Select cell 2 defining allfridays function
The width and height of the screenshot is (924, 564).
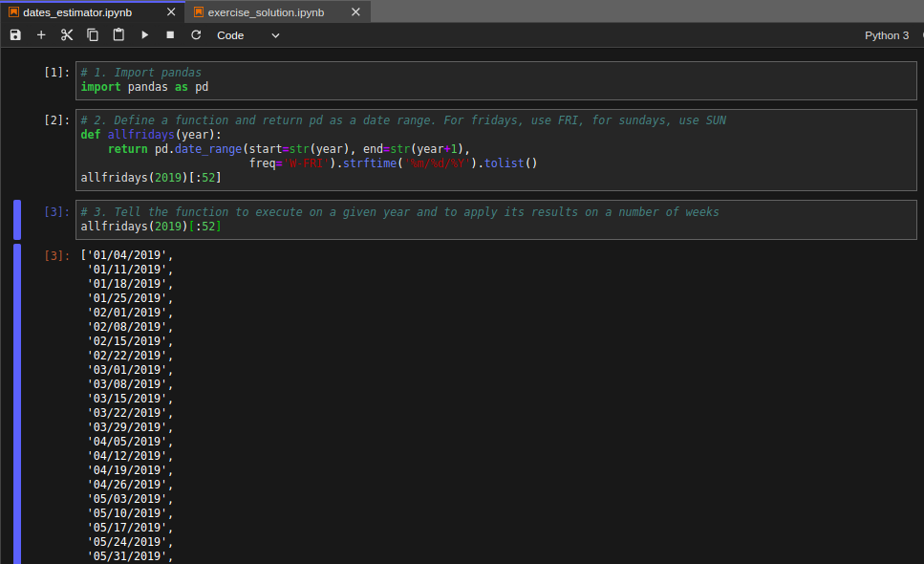[496, 150]
